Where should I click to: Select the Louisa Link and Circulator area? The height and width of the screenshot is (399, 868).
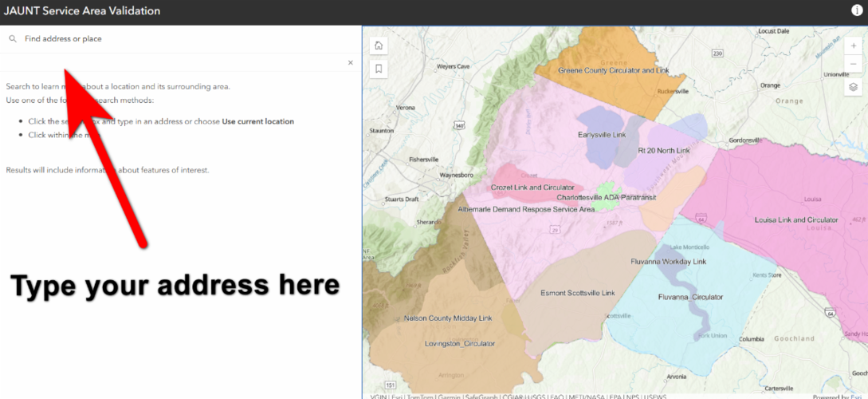tap(796, 220)
